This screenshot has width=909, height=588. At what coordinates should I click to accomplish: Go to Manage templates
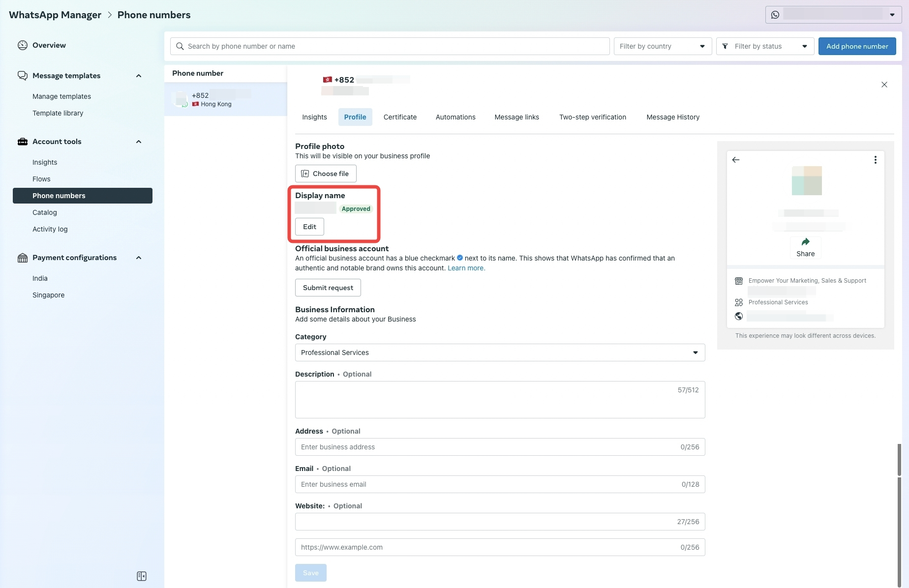click(61, 96)
